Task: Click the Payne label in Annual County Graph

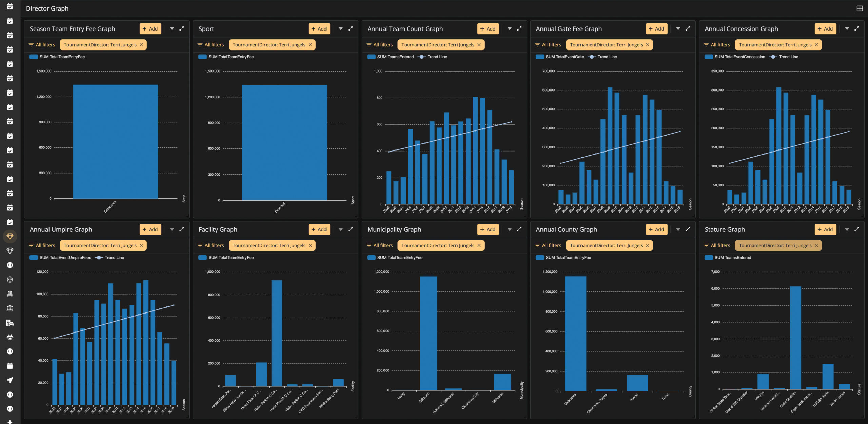Action: click(634, 397)
